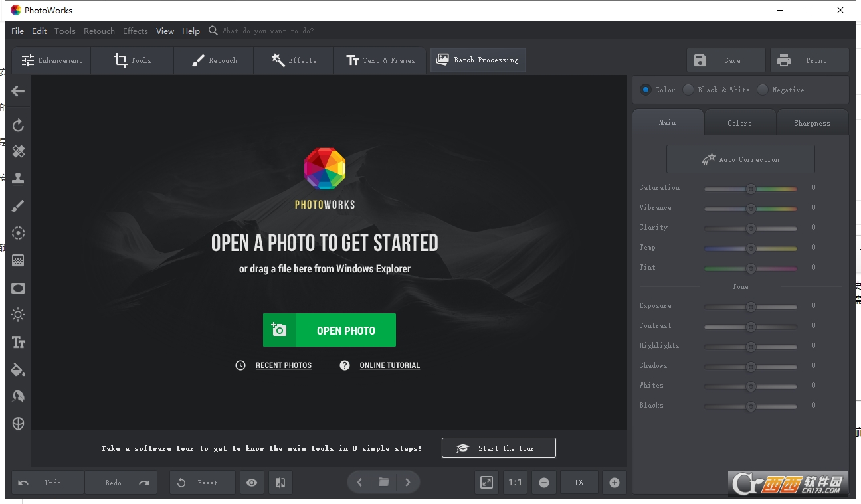
Task: Select the portrait face tool in sidebar
Action: point(18,396)
